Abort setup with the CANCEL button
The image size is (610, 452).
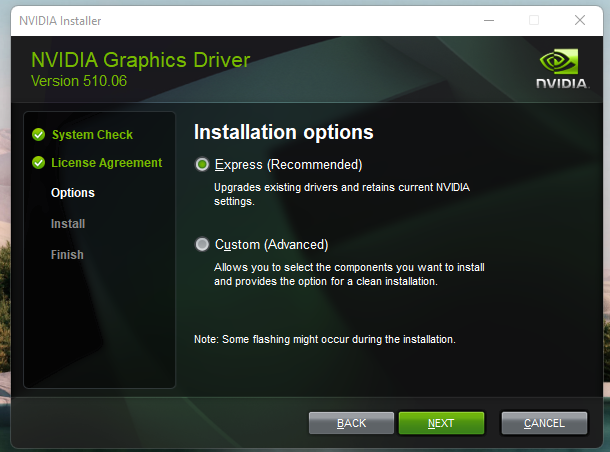[544, 423]
